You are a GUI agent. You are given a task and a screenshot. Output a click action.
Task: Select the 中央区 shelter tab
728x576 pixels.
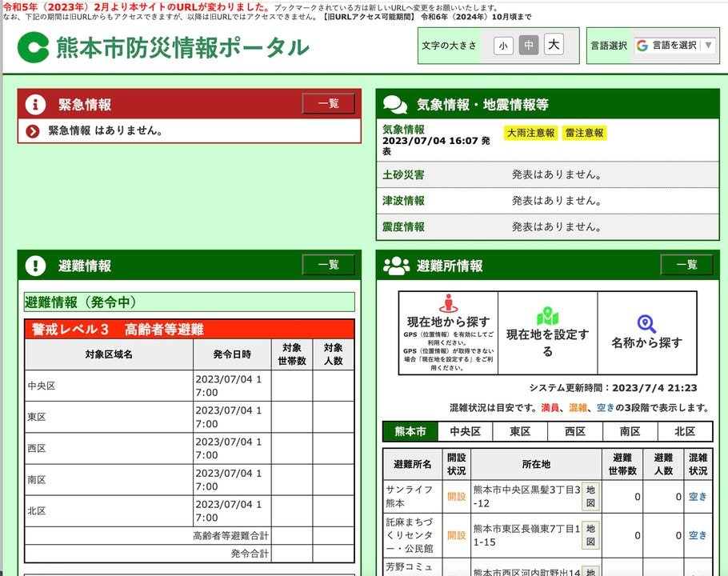465,432
